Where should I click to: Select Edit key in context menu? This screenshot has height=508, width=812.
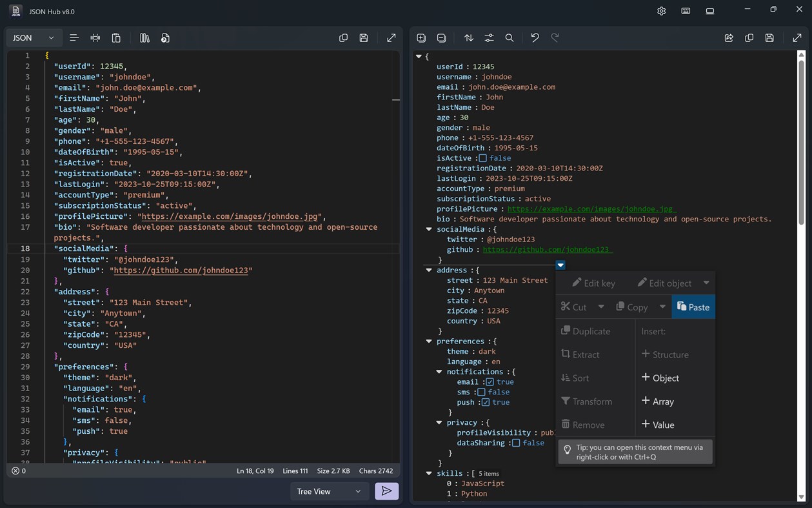[593, 283]
